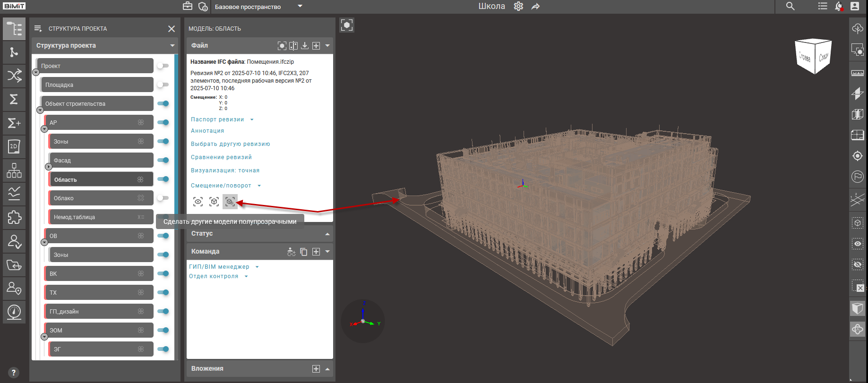Toggle visibility switch for Проект
This screenshot has width=868, height=383.
pyautogui.click(x=163, y=66)
